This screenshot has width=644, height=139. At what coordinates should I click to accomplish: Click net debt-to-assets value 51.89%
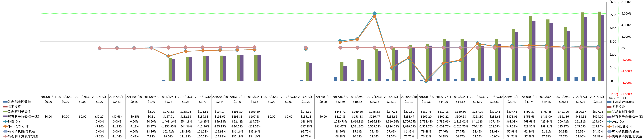tap(598, 137)
